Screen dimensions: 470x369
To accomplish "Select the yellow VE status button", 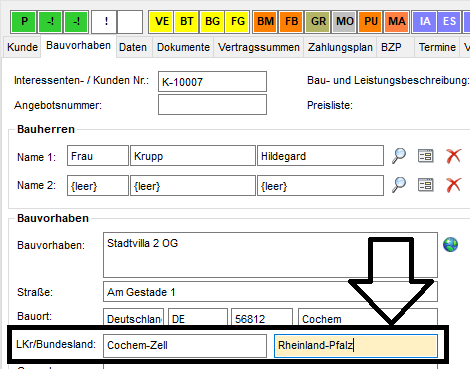I will coord(161,22).
